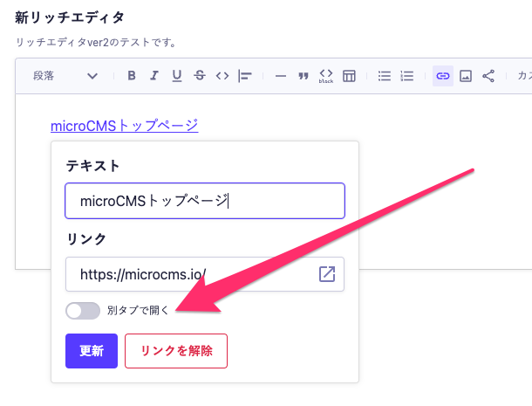
Task: Focus the リンク URL input field
Action: [x=205, y=274]
